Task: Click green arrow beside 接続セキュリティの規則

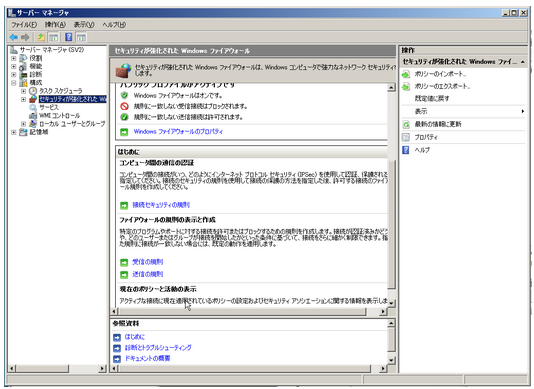Action: tap(124, 205)
